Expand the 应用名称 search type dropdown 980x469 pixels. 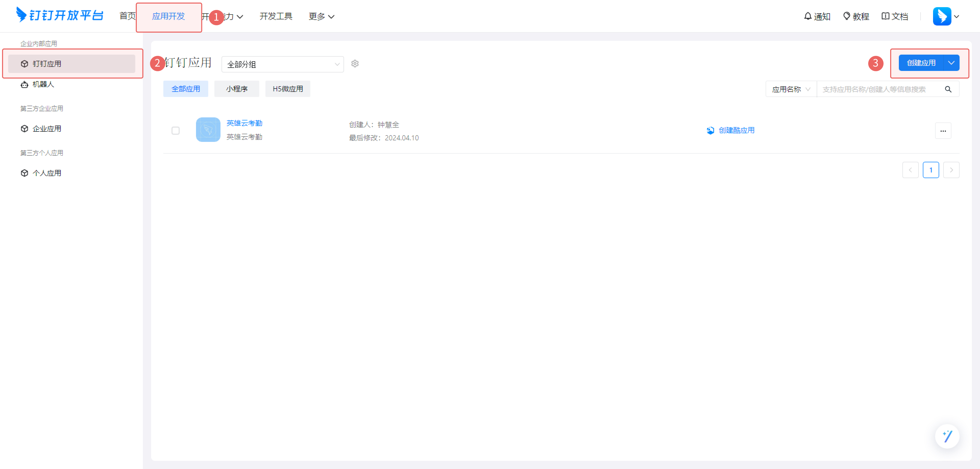tap(791, 89)
